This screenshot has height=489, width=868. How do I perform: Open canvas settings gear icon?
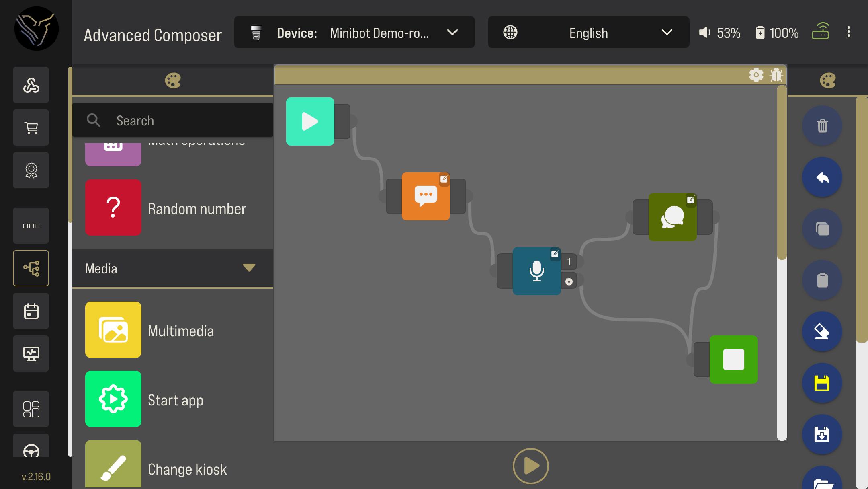click(x=756, y=75)
